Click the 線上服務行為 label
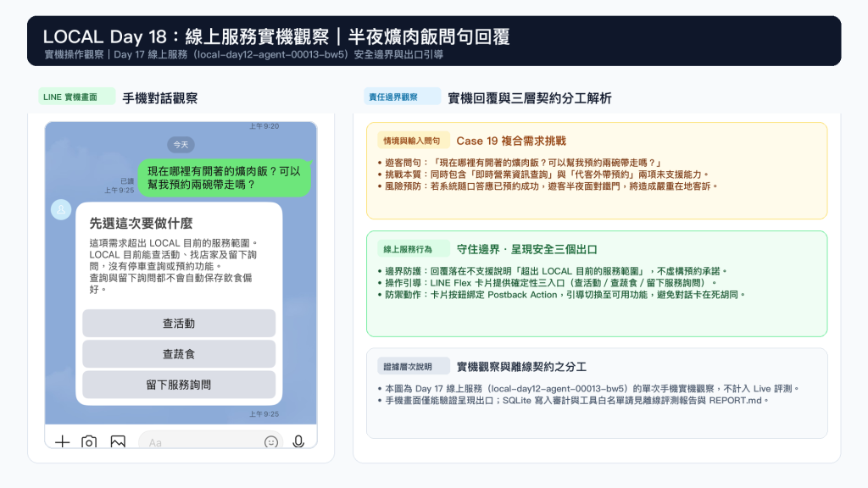This screenshot has height=488, width=868. (414, 250)
